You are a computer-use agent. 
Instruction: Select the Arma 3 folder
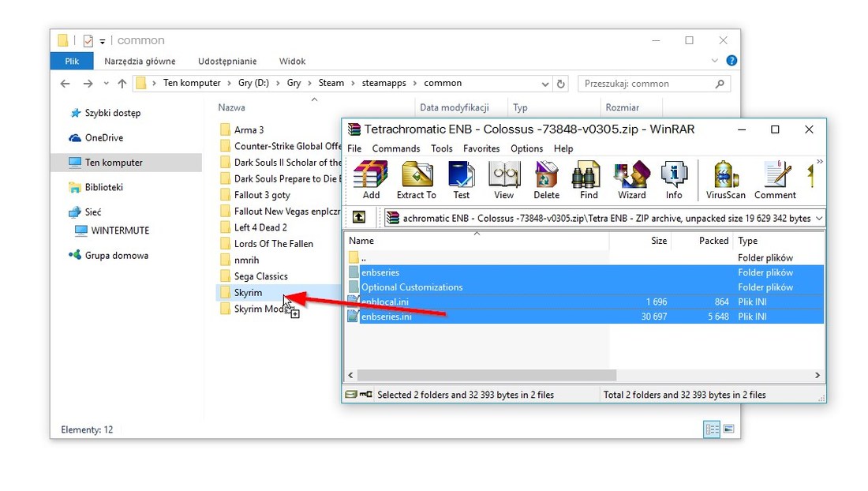coord(242,130)
